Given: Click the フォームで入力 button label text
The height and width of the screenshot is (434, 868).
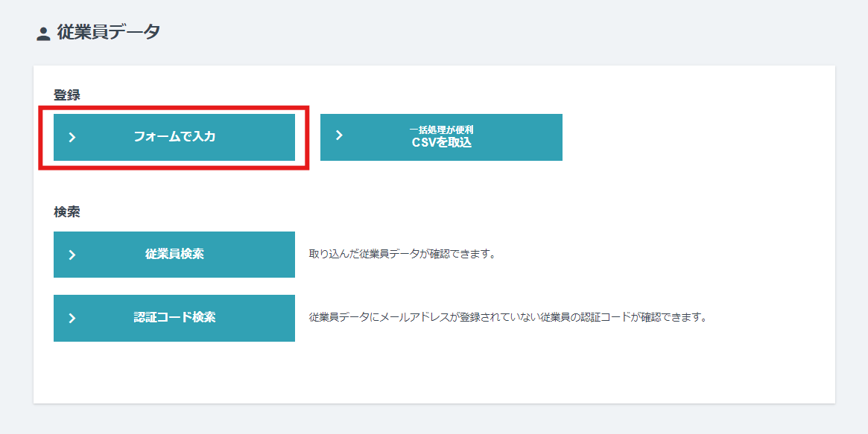Looking at the screenshot, I should (x=174, y=137).
